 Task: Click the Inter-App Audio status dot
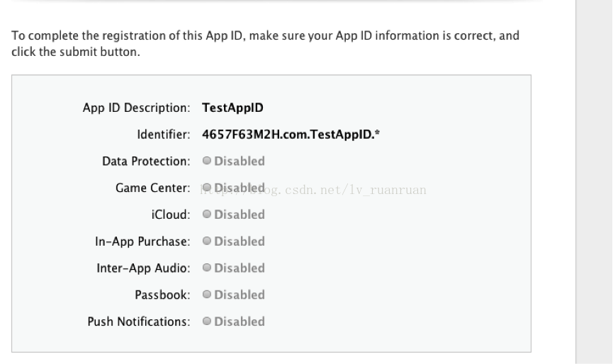pos(207,268)
